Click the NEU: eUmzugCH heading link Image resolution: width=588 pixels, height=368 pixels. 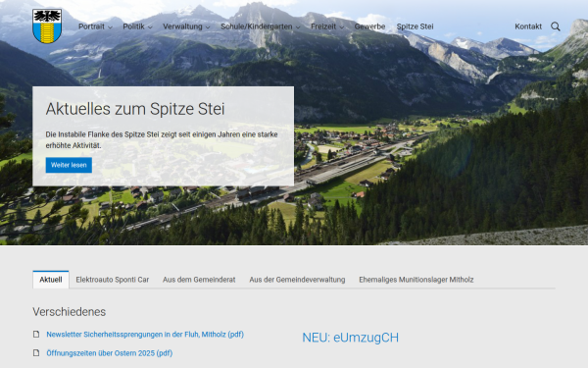tap(351, 338)
